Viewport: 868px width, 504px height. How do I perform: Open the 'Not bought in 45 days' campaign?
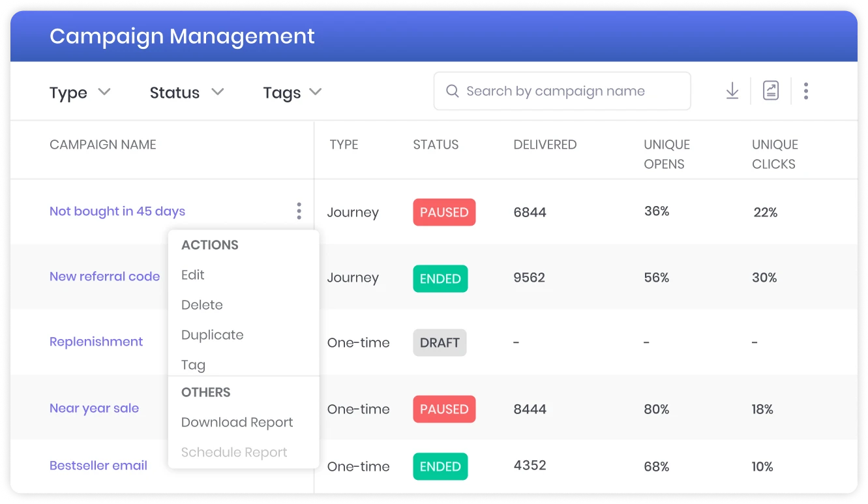tap(117, 211)
